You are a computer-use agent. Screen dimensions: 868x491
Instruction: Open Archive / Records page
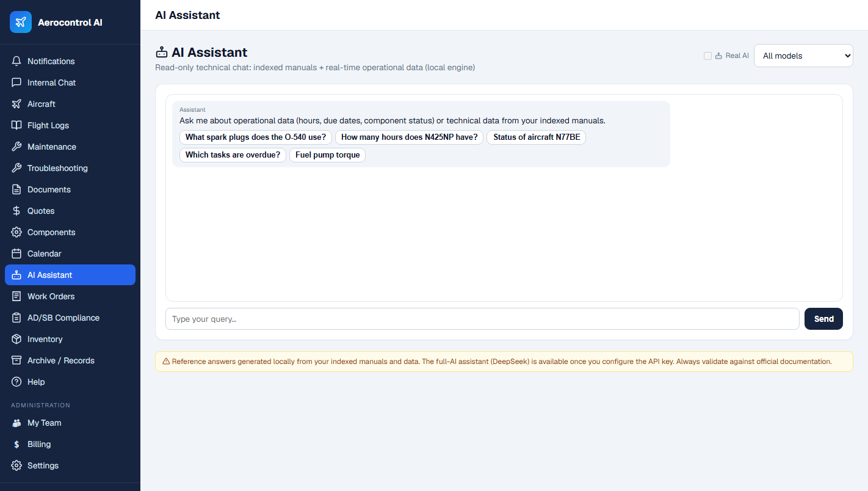[70, 360]
